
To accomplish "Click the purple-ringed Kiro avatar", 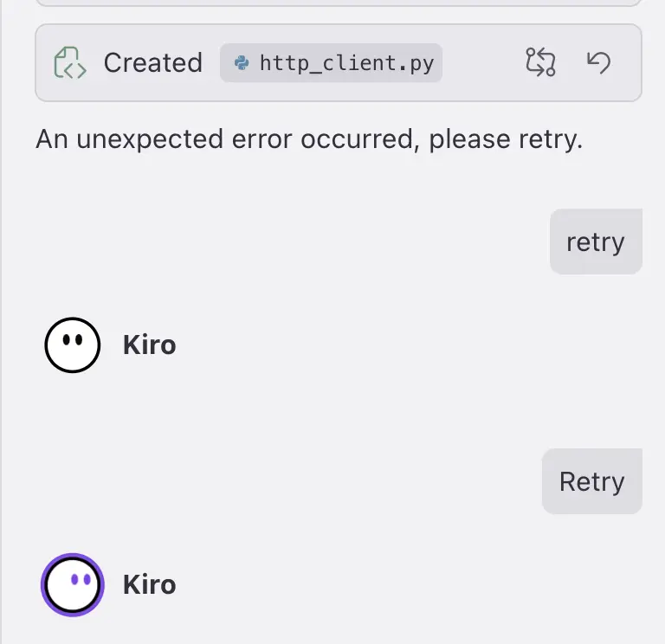I will 73,584.
